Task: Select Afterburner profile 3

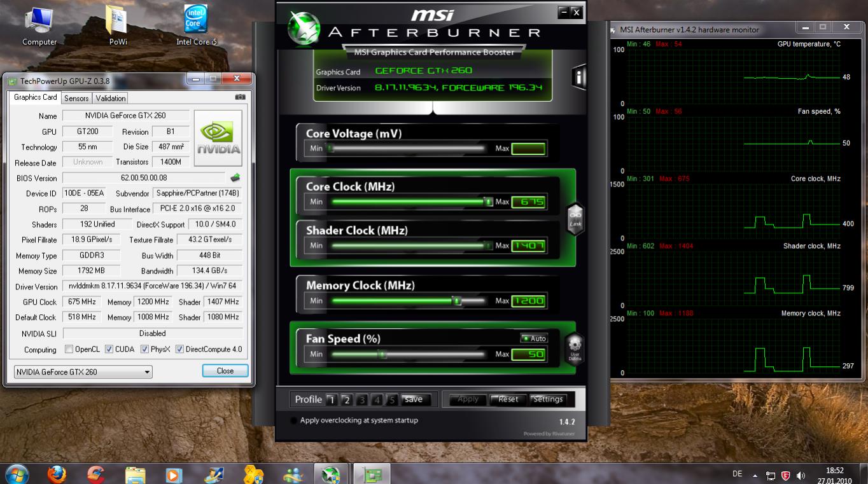Action: pos(361,400)
